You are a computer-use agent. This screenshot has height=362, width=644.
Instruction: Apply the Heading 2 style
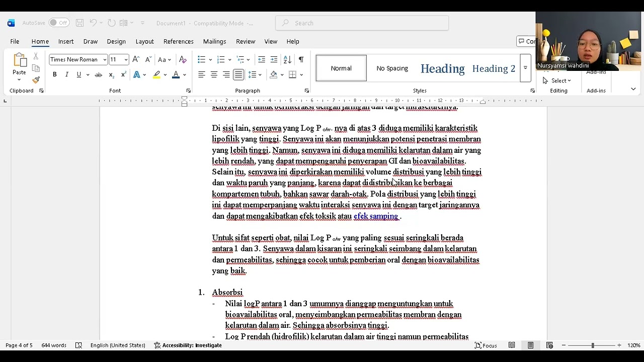(x=494, y=68)
